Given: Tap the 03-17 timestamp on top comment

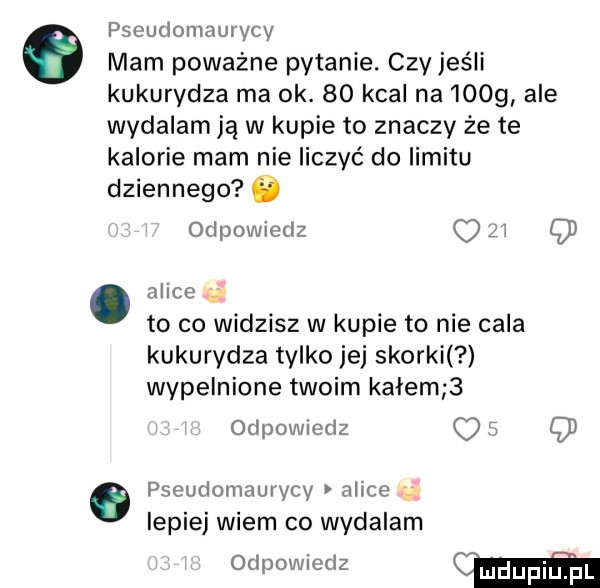Looking at the screenshot, I should click(134, 231).
